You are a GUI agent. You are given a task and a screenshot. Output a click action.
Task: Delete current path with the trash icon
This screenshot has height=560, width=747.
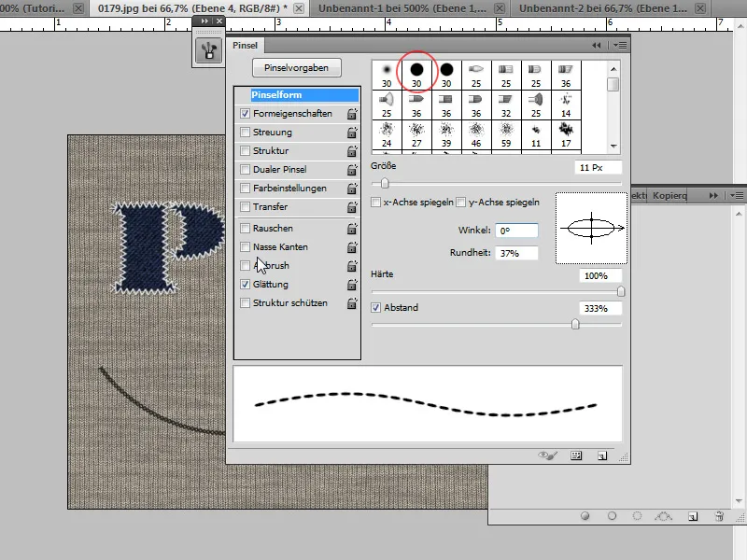(x=719, y=516)
